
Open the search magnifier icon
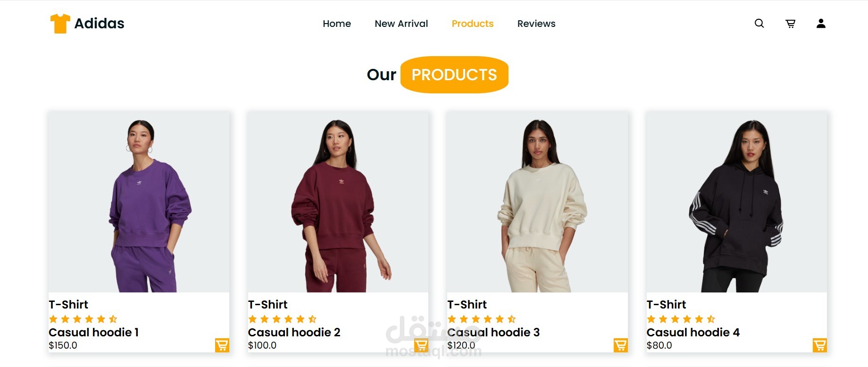pyautogui.click(x=759, y=23)
